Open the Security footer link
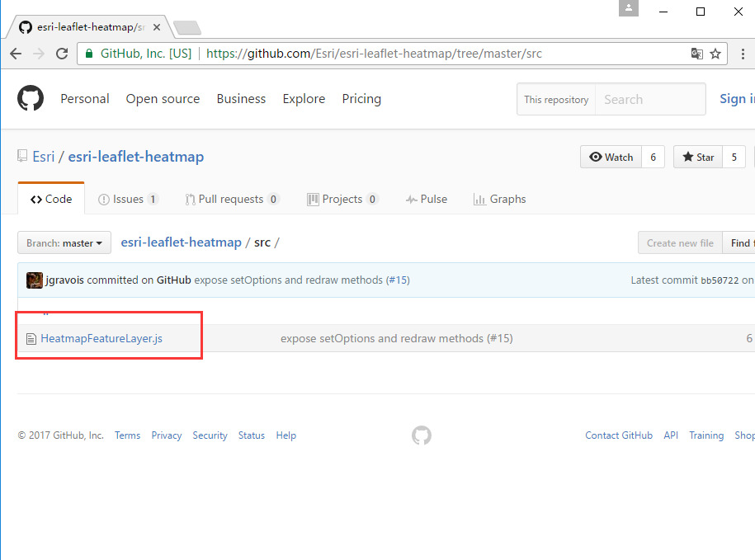This screenshot has width=755, height=560. (210, 435)
